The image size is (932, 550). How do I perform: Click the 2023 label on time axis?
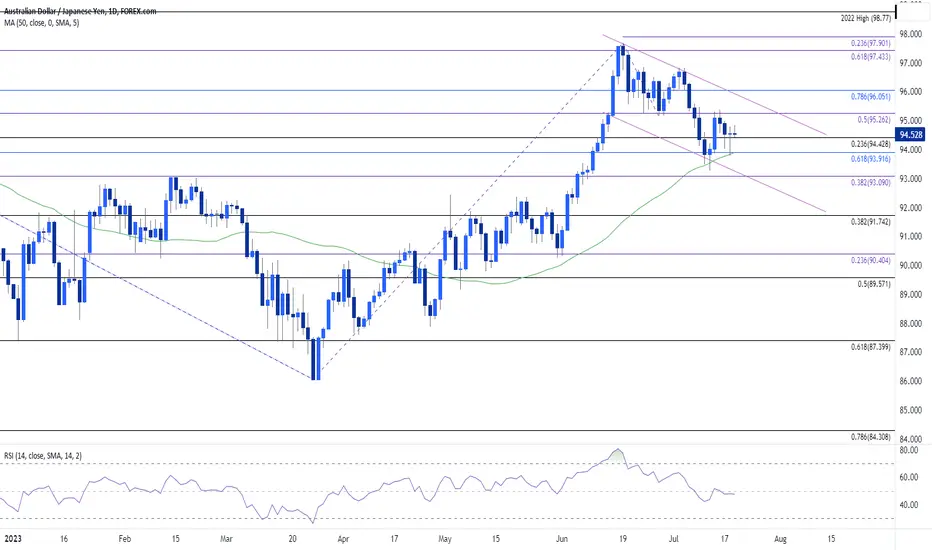12,539
